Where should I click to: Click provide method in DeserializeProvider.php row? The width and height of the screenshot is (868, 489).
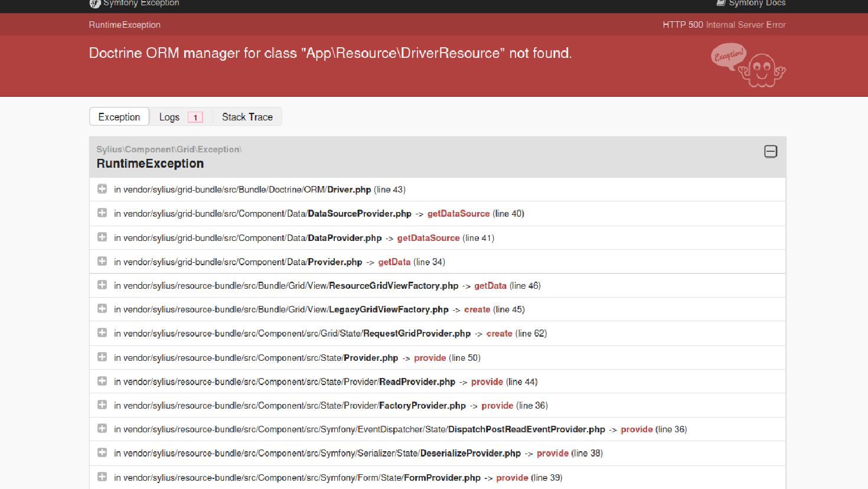553,454
